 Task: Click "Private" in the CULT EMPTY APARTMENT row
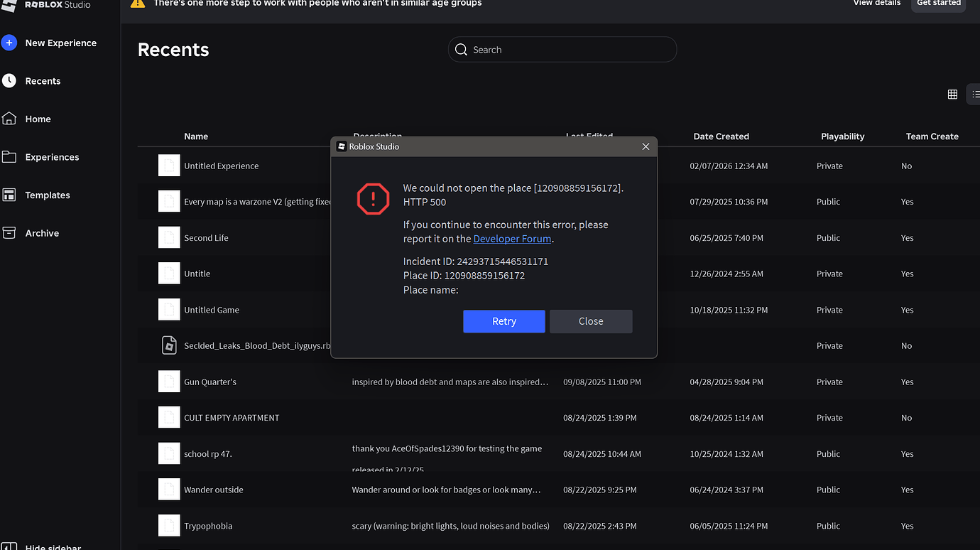tap(829, 418)
